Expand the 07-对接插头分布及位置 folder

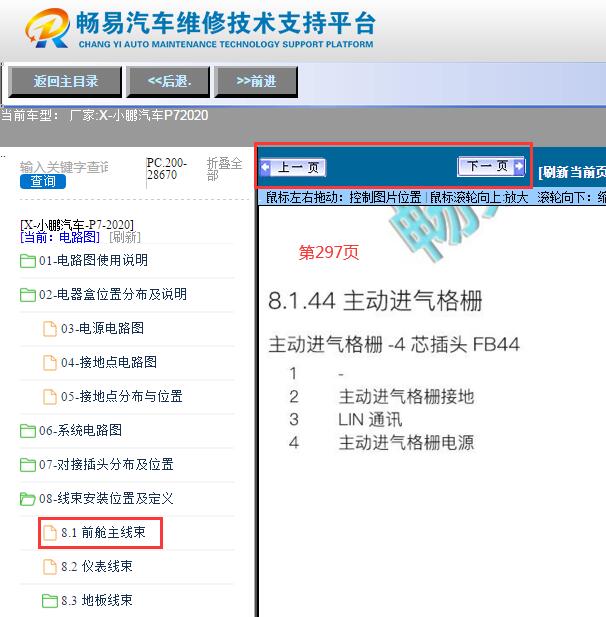[x=106, y=465]
